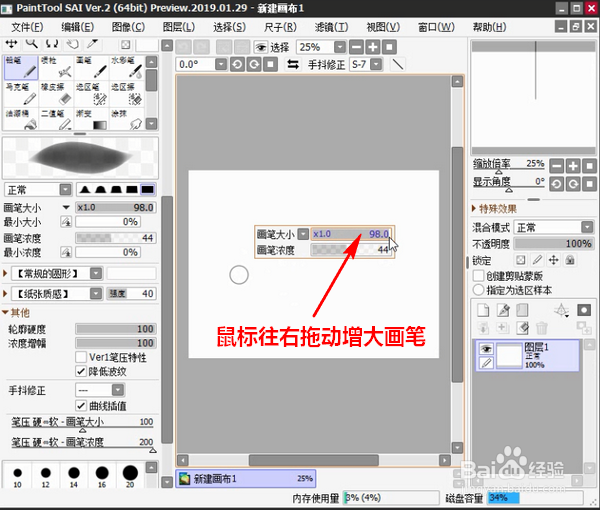Toggle Ver1笔压特性 checkbox
This screenshot has height=510, width=600.
pyautogui.click(x=81, y=357)
